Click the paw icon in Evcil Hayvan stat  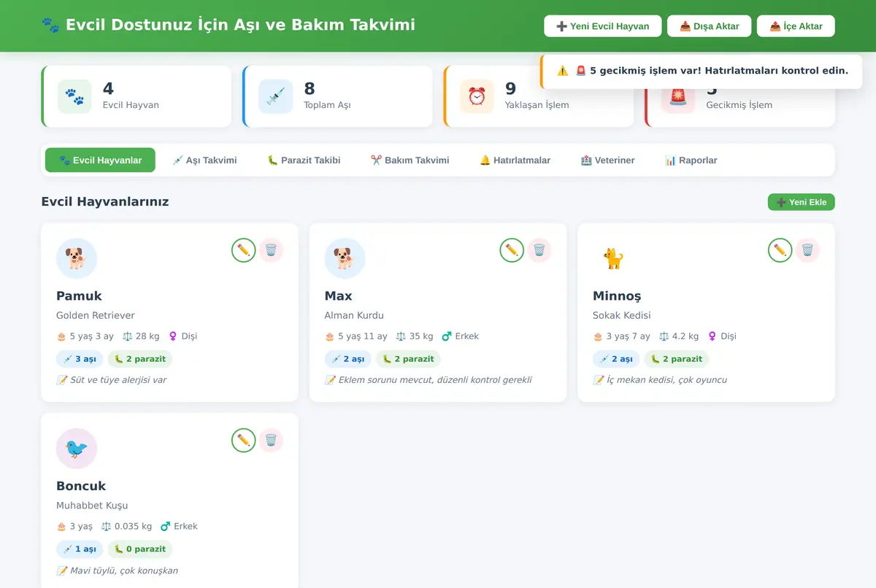(74, 96)
